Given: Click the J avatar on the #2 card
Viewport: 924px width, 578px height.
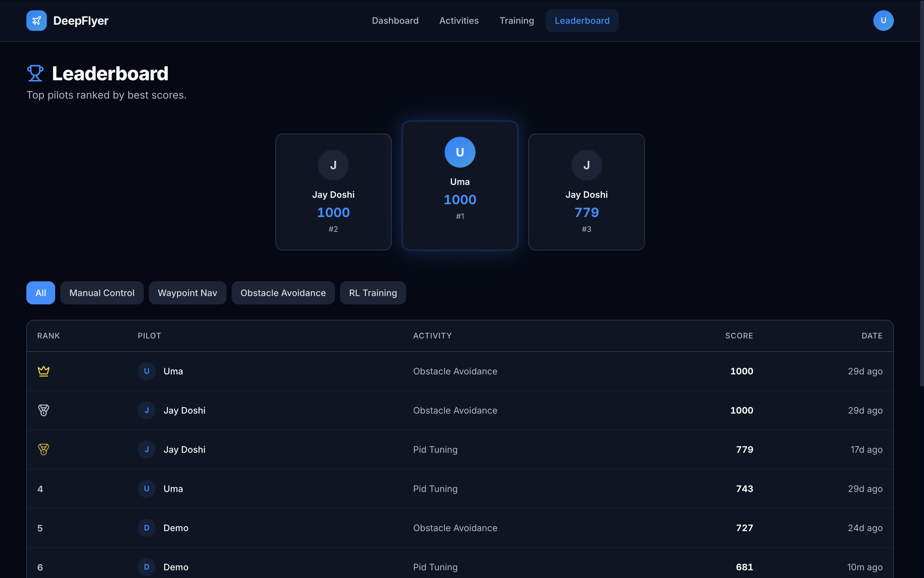Looking at the screenshot, I should coord(333,165).
